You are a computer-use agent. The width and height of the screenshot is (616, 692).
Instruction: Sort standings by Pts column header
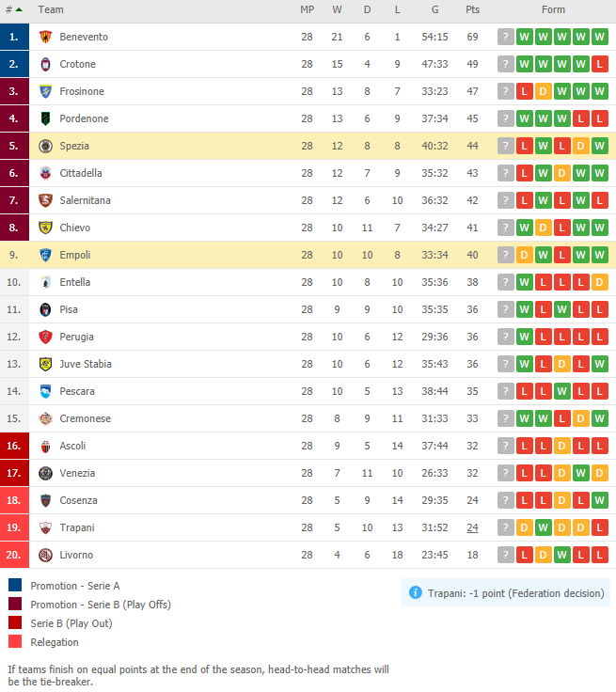[472, 9]
